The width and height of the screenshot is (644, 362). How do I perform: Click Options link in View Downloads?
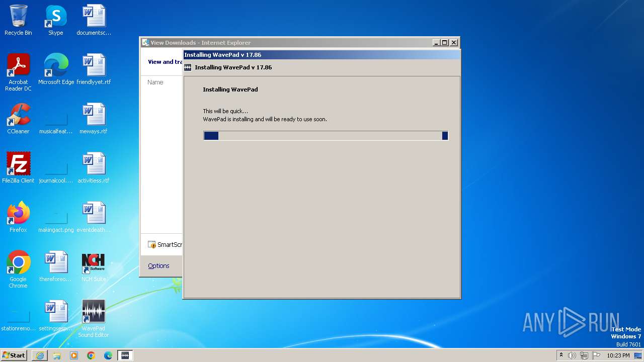[158, 265]
